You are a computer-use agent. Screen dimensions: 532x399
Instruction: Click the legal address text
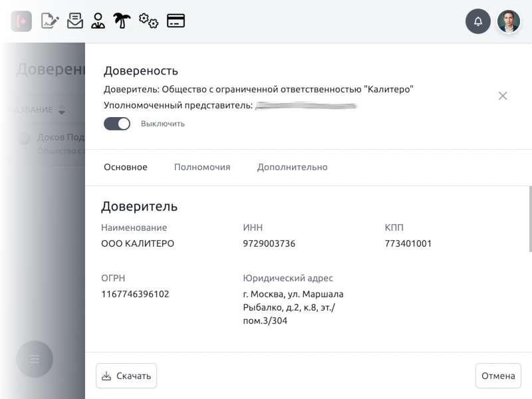pos(293,307)
